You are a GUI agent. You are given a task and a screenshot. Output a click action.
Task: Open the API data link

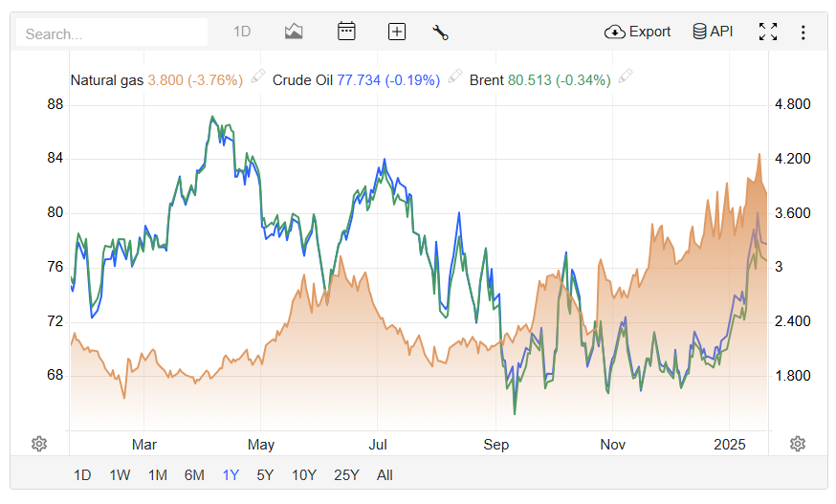tap(713, 32)
